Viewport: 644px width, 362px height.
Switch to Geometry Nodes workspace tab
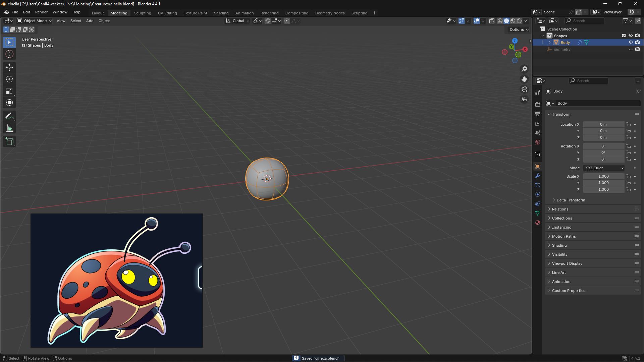click(330, 13)
